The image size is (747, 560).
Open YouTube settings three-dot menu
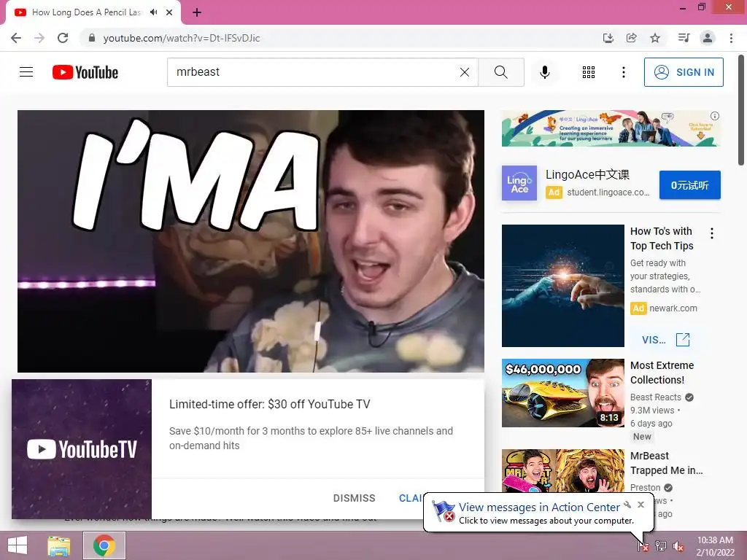pos(623,72)
